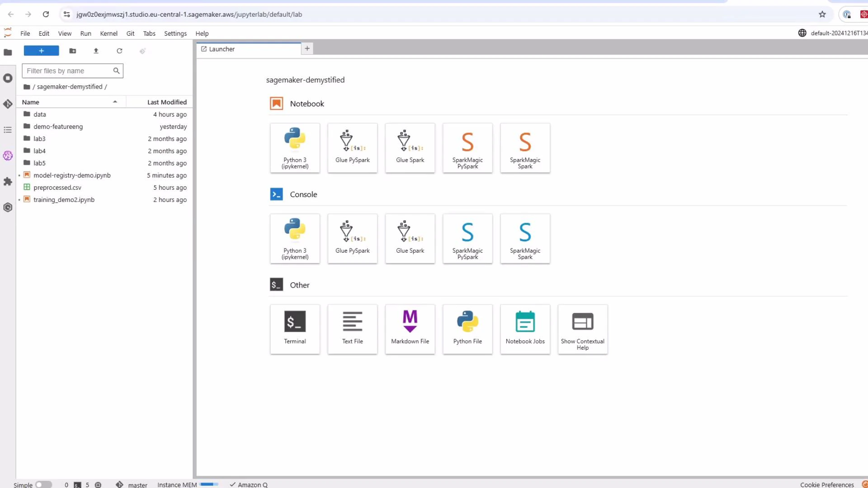Select the lab3 folder
This screenshot has height=488, width=868.
click(105, 139)
